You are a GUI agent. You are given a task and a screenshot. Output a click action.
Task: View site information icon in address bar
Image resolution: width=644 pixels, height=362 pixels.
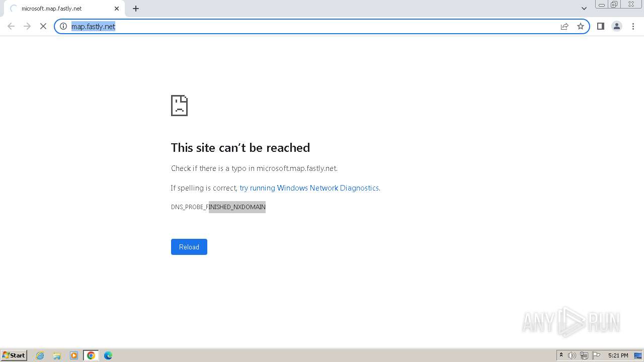63,26
